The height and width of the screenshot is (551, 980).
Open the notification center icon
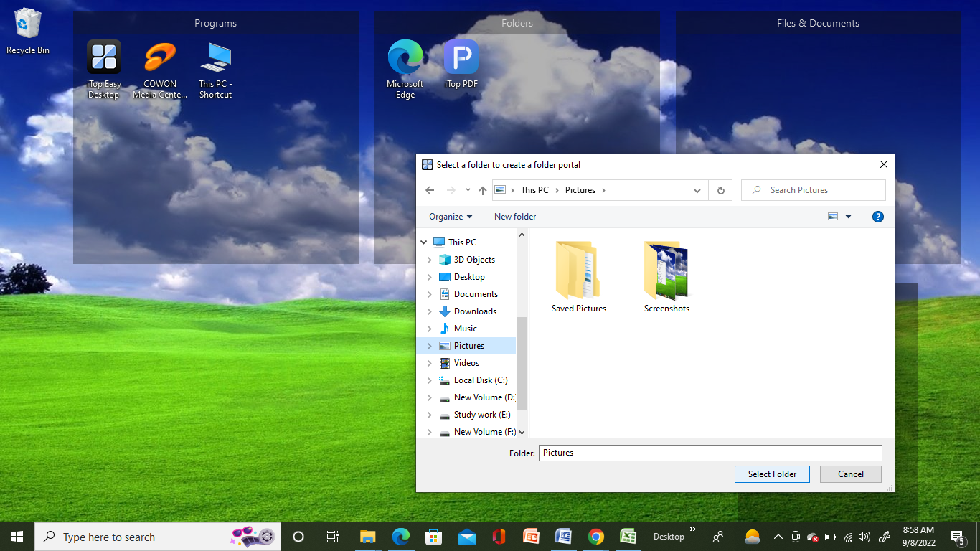click(x=957, y=537)
